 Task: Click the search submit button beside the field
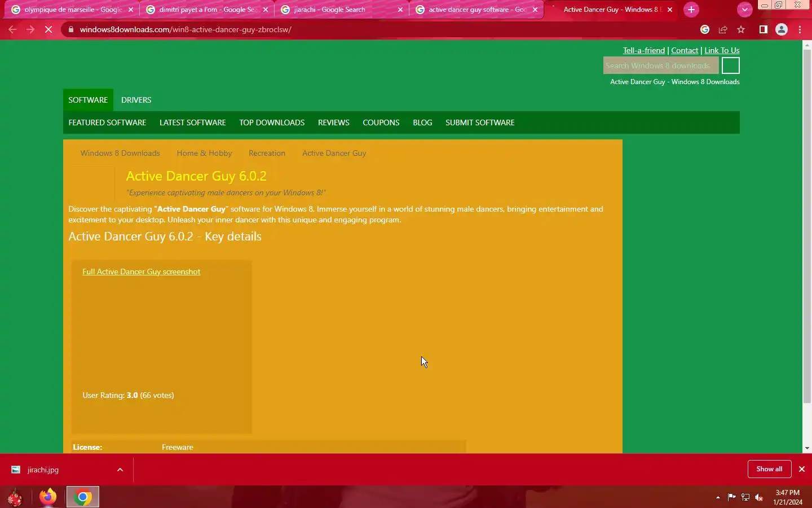coord(731,65)
